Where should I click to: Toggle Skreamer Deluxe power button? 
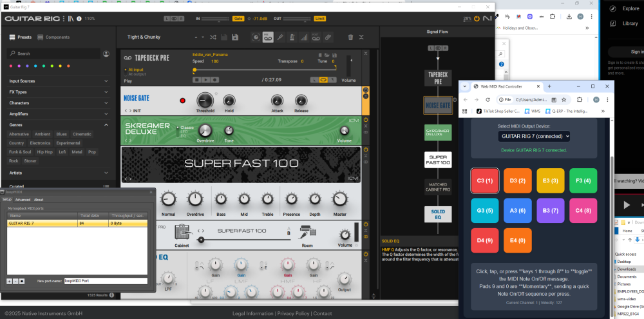click(x=366, y=120)
